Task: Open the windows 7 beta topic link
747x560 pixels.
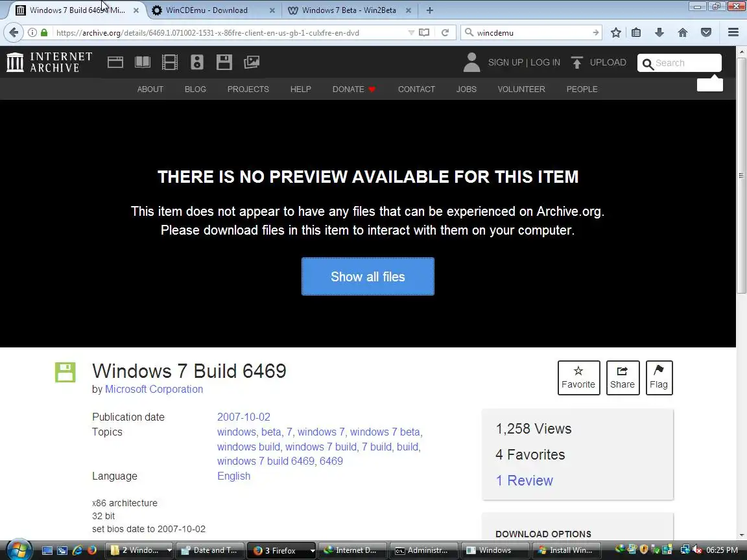Action: (385, 432)
